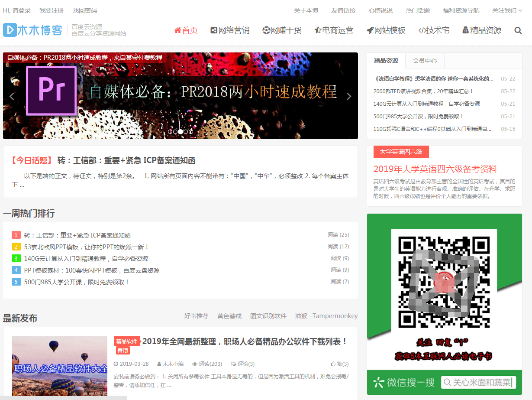Click 我要注册 register link
Viewport: 532px width, 400px height.
[x=52, y=10]
